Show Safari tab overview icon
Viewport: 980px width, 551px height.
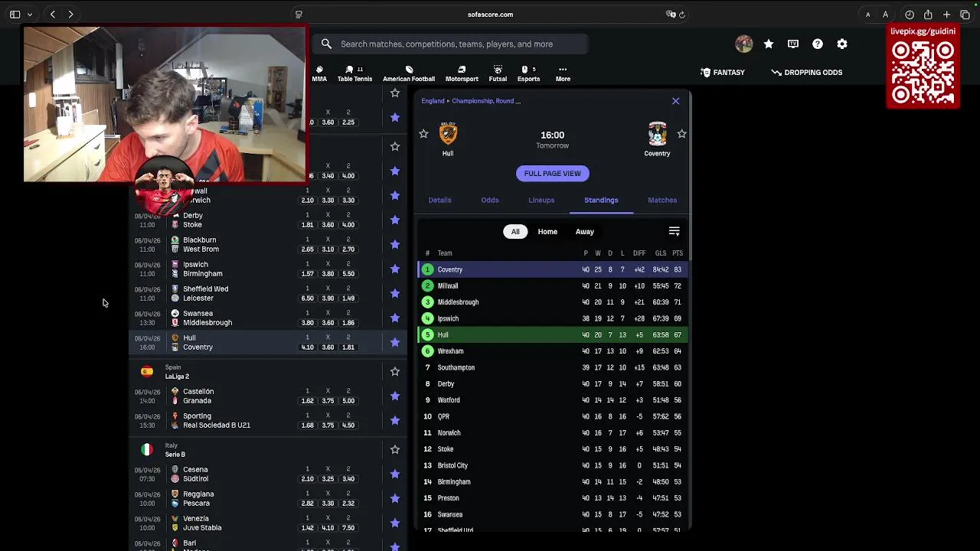[x=965, y=15]
